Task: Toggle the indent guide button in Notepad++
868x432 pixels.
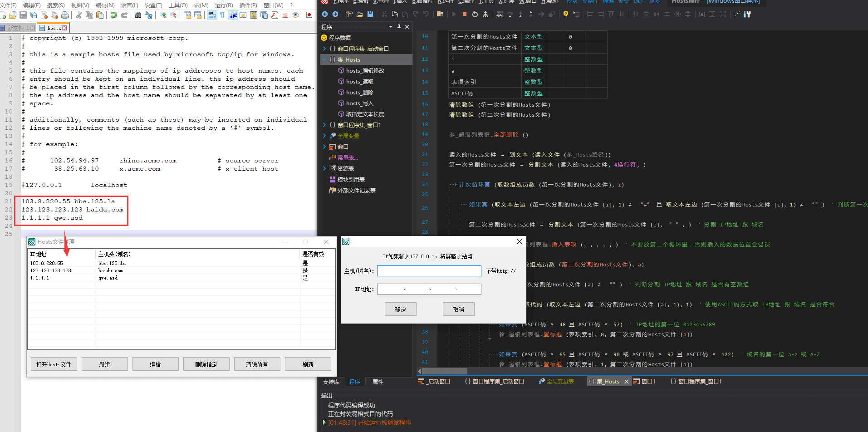Action: (233, 15)
